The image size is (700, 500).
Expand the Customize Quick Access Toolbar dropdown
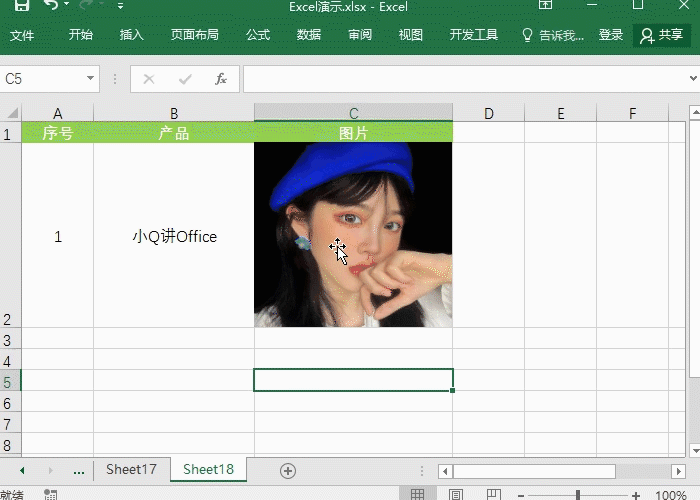[120, 6]
